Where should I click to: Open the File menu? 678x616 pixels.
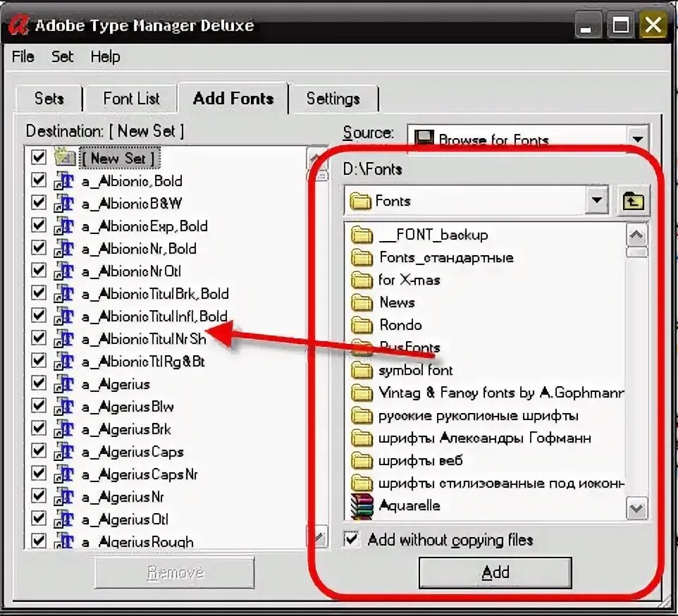[23, 56]
